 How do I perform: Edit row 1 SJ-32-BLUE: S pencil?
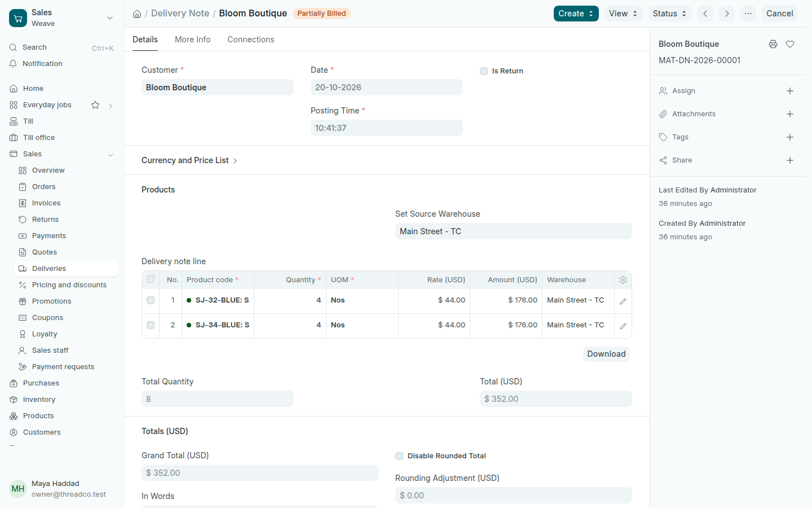click(x=623, y=301)
